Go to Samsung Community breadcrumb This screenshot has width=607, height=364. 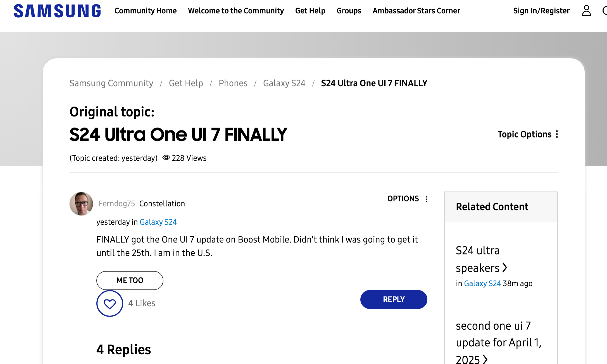111,83
